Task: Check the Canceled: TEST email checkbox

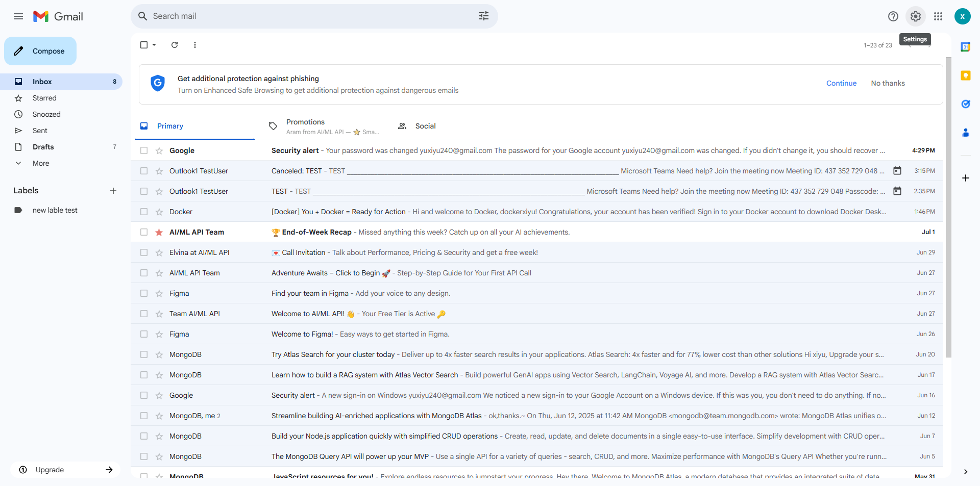Action: click(x=144, y=171)
